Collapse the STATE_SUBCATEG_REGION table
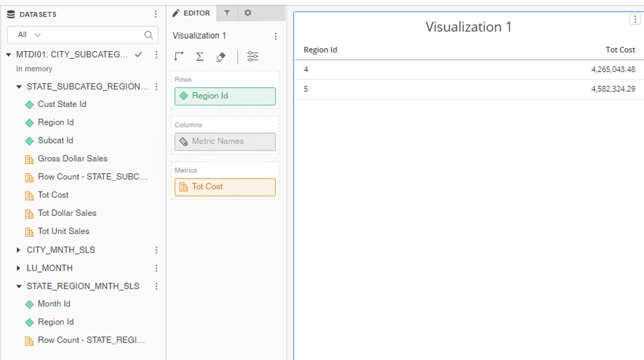This screenshot has height=360, width=644. coord(19,87)
